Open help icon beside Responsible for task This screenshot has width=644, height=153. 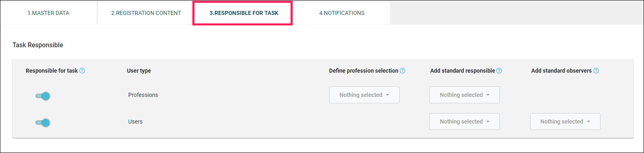pyautogui.click(x=82, y=71)
